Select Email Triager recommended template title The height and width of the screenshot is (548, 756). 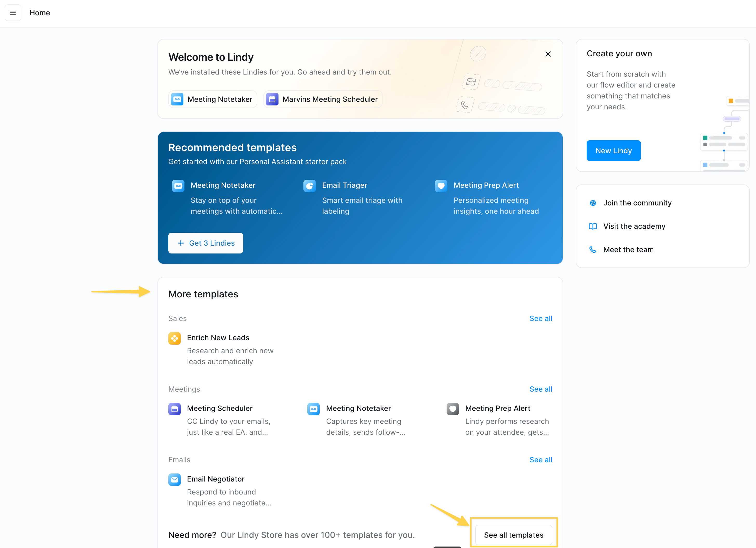point(344,185)
